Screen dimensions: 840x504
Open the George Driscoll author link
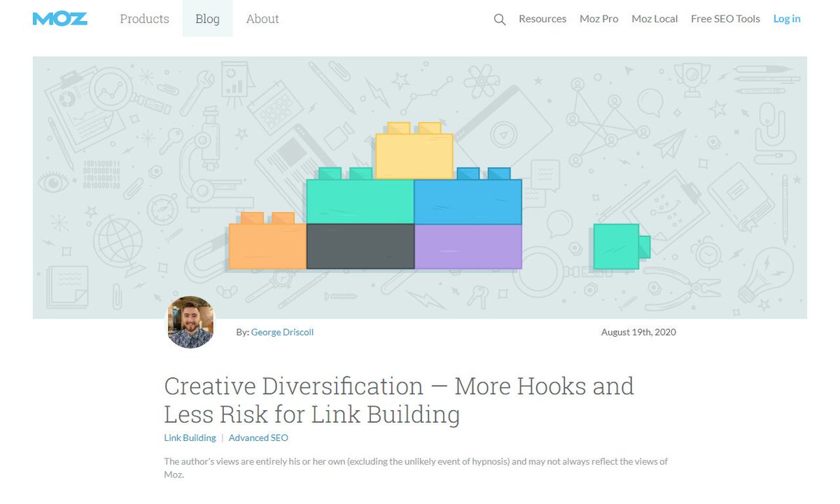click(282, 332)
